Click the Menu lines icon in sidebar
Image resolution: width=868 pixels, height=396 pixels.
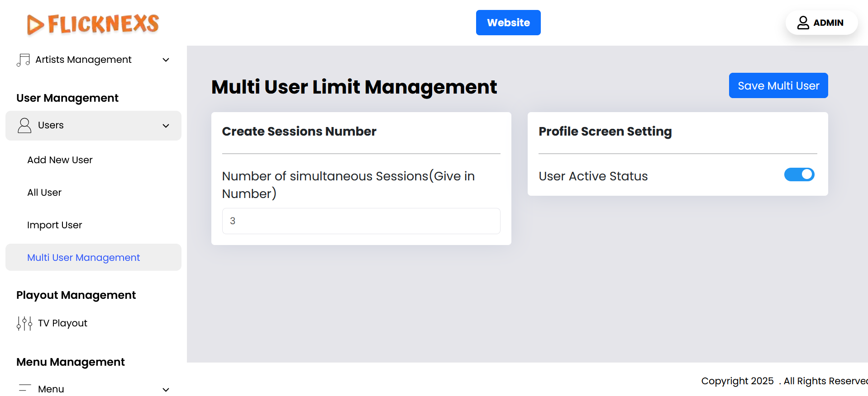24,388
